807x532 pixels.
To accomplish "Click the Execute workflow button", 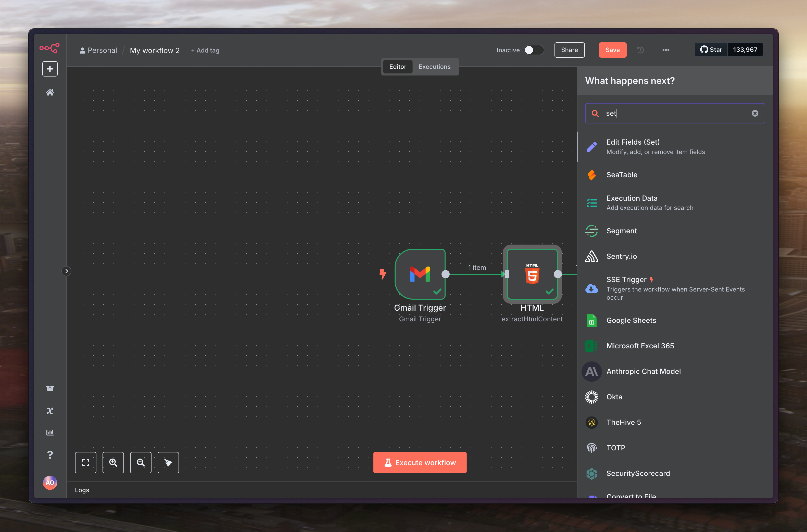I will pyautogui.click(x=420, y=462).
